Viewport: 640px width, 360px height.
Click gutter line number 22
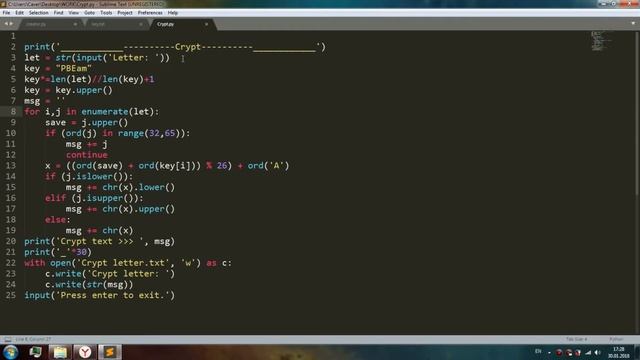click(11, 263)
